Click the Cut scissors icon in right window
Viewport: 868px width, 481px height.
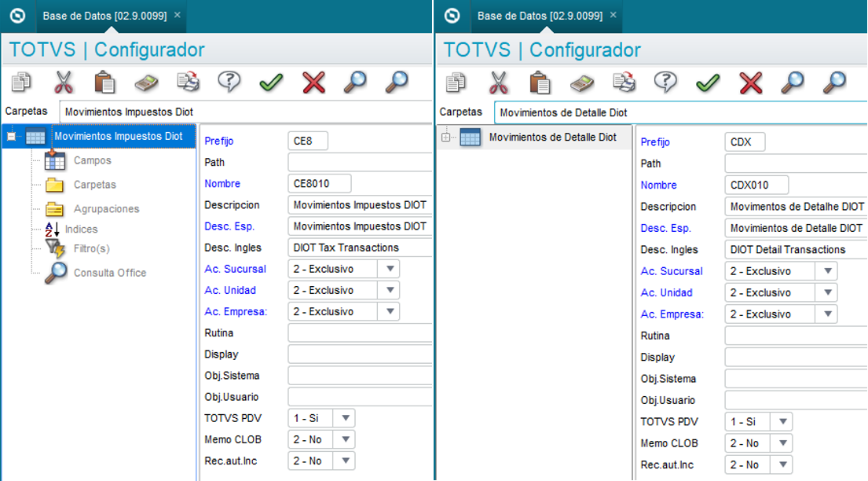[498, 83]
